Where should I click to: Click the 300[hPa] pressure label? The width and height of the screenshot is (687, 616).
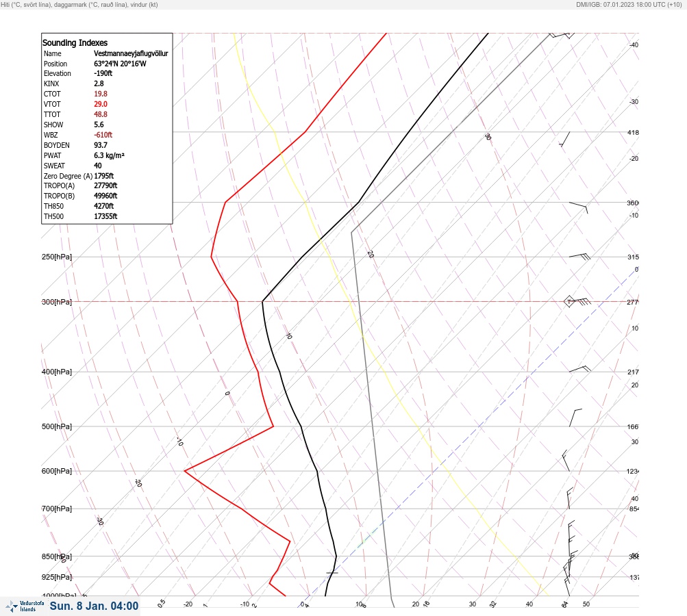57,302
